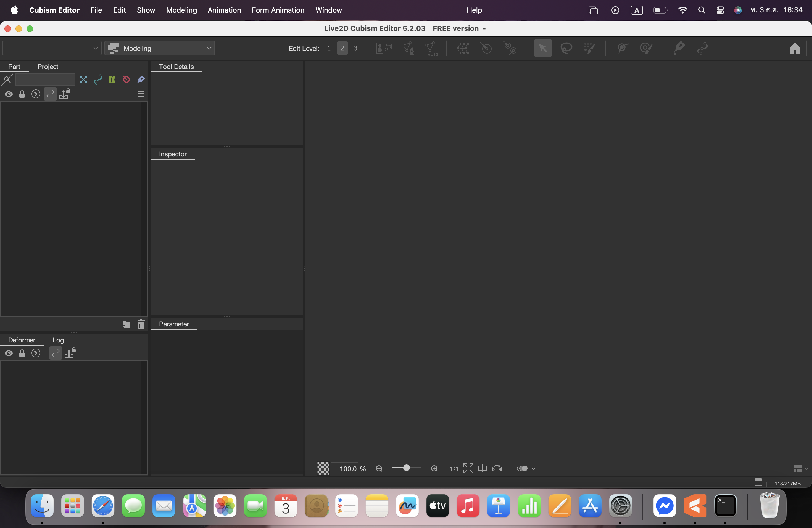The height and width of the screenshot is (528, 812).
Task: Select the Arrow selection tool
Action: click(x=542, y=48)
